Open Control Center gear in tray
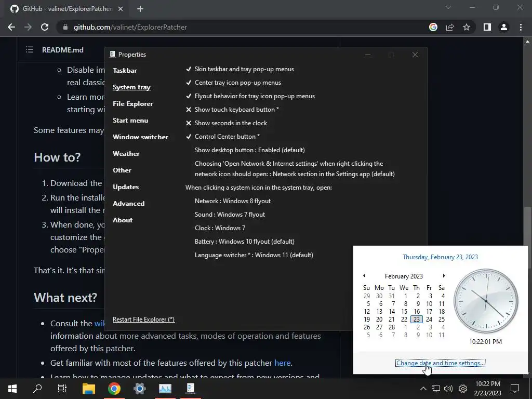Screen dimensions: 532x399 463,389
